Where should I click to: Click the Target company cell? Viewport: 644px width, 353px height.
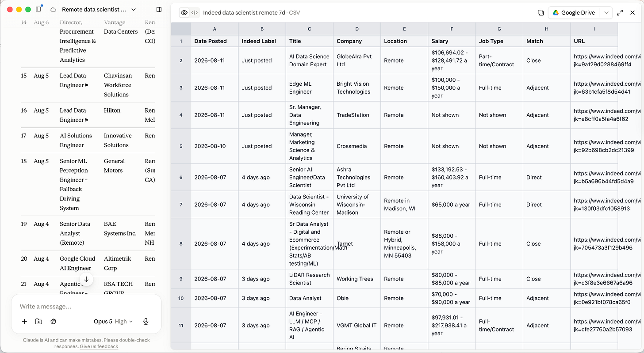357,243
